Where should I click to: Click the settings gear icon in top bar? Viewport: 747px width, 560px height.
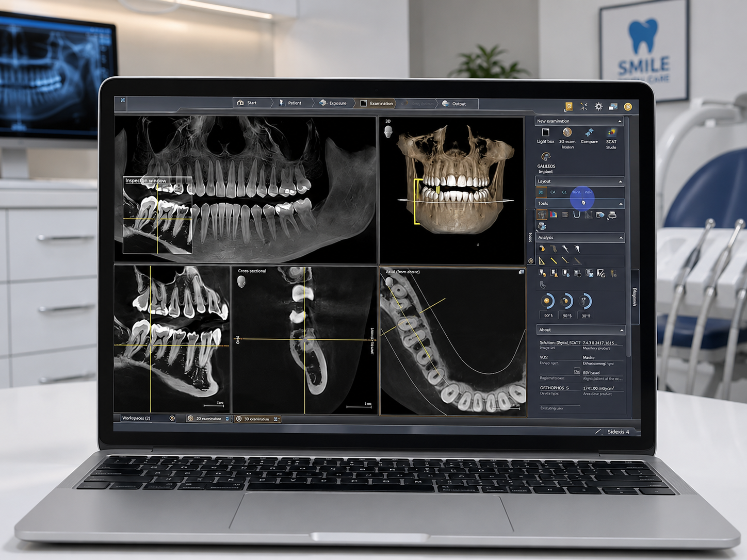(598, 106)
